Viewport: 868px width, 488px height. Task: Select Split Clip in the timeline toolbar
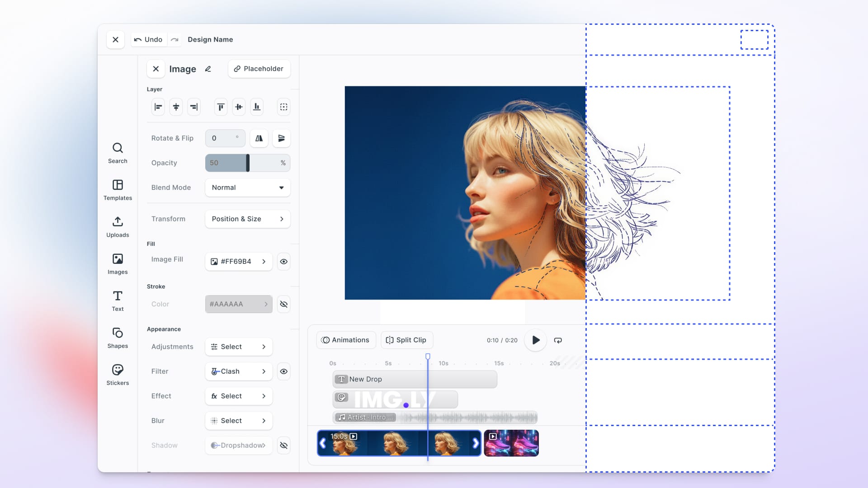(406, 340)
